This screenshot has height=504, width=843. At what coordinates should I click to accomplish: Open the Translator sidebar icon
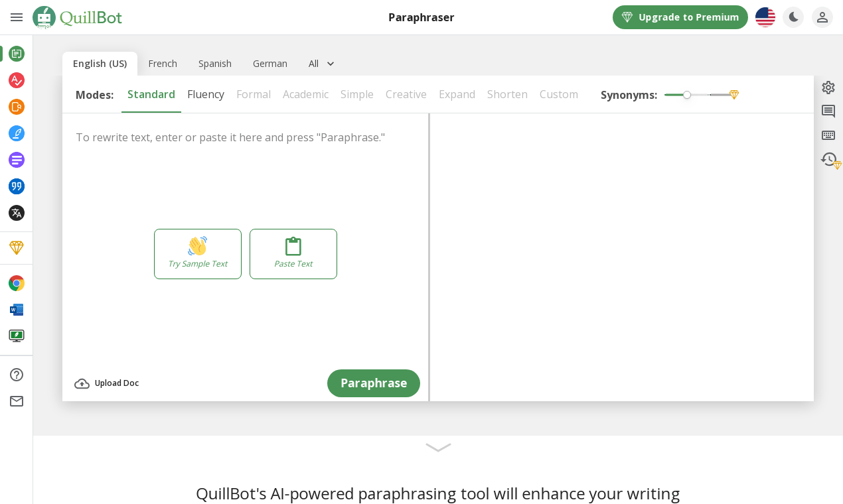pos(17,213)
